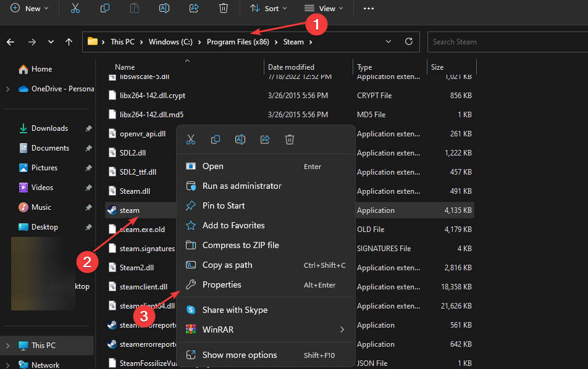Click the Share icon in the context menu

[x=265, y=139]
